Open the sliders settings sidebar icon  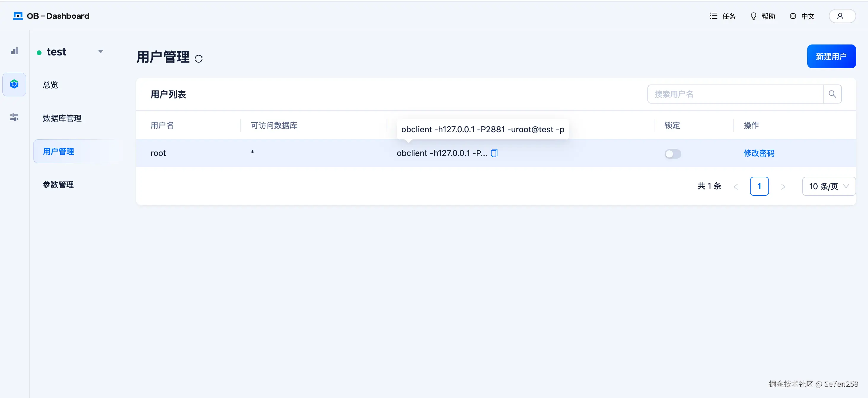14,117
